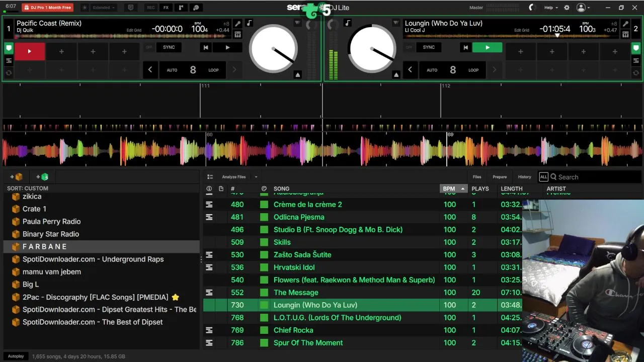Screen dimensions: 644x362
Task: Halve the auto loop size on deck 1
Action: coord(150,70)
